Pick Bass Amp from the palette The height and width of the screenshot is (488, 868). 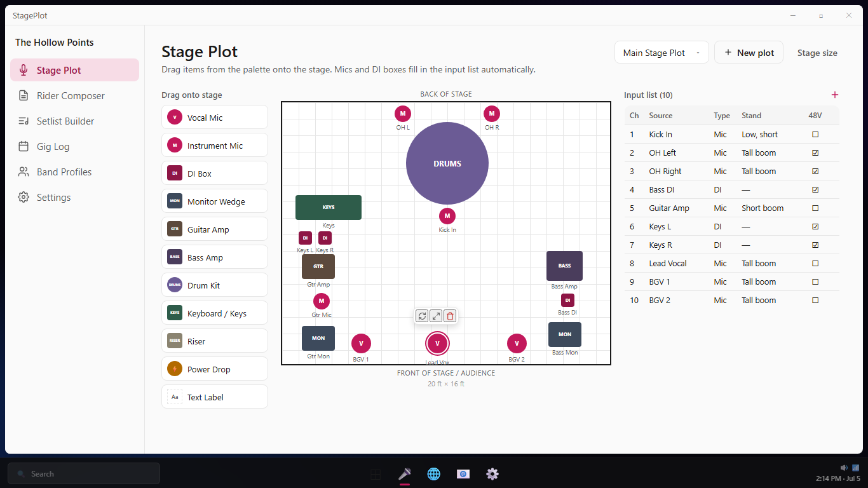click(215, 257)
